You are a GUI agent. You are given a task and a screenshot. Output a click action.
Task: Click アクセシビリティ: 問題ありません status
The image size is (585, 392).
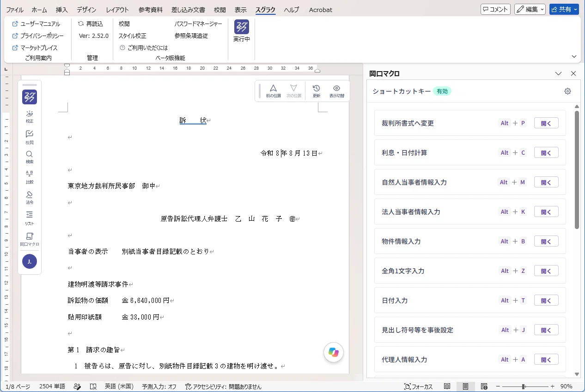[x=223, y=386]
